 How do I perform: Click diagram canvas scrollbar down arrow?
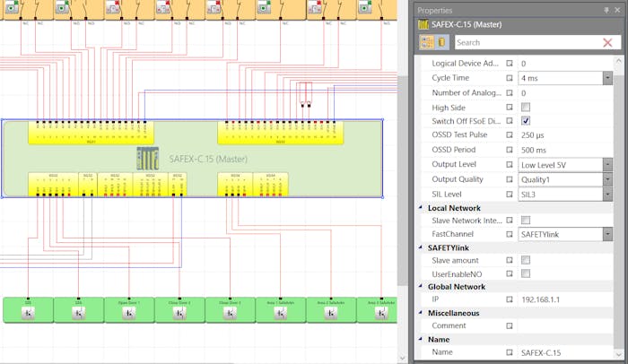[402, 359]
